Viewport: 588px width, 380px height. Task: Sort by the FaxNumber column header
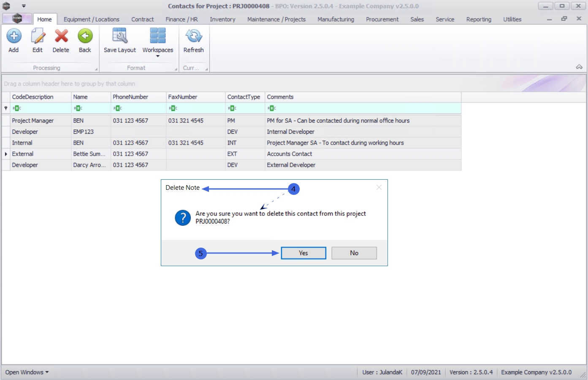196,97
